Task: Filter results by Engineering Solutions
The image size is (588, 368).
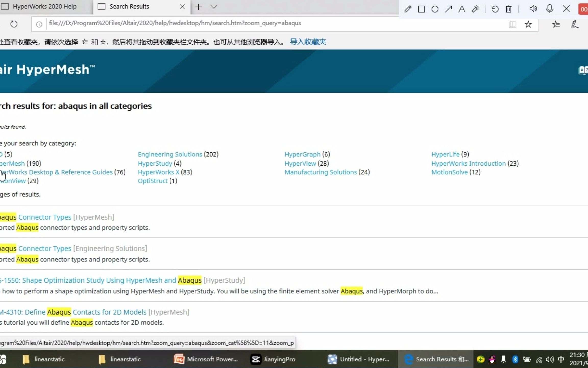Action: click(170, 154)
